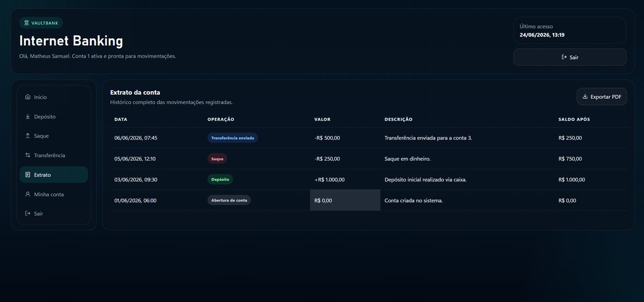
Task: Click the SALDO APÓS column header
Action: point(574,119)
